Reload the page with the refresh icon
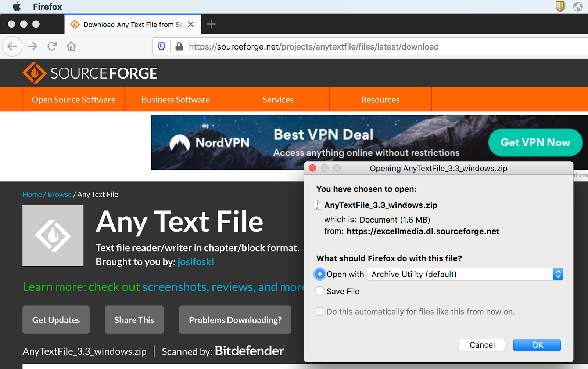This screenshot has width=588, height=369. (x=52, y=47)
